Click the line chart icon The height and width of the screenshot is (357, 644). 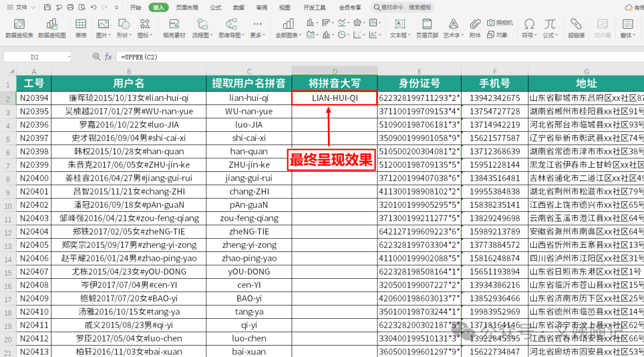click(342, 22)
